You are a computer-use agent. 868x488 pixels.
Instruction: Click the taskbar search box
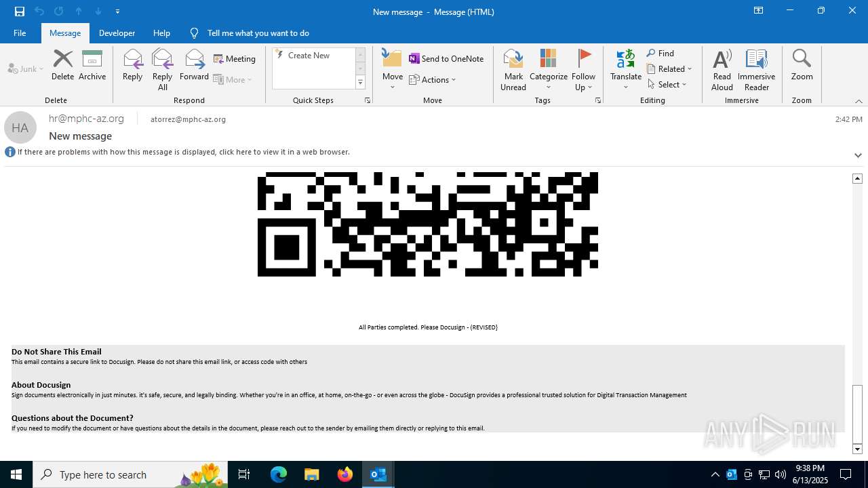tap(130, 474)
